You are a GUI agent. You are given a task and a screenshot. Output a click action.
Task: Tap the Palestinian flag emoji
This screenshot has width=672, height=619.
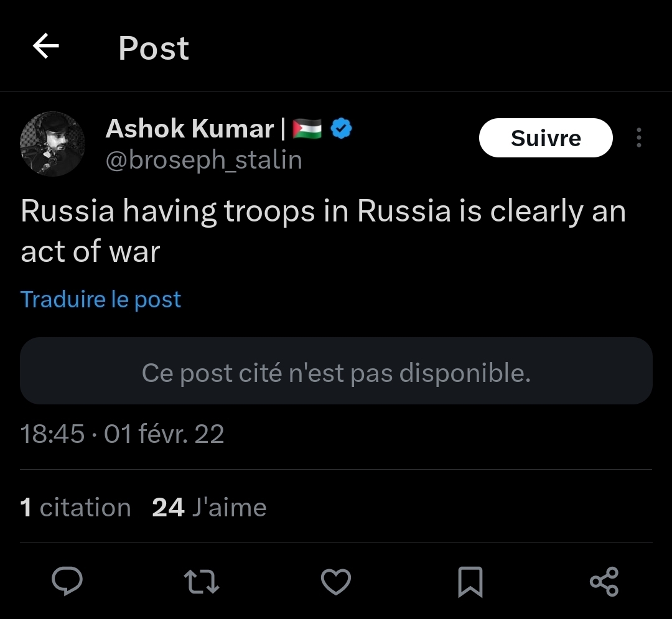coord(307,129)
